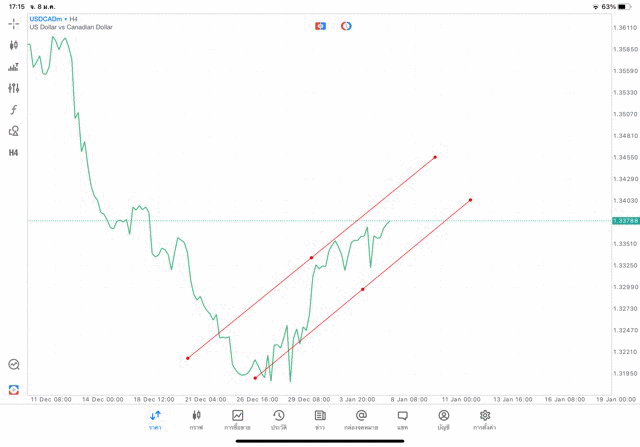This screenshot has height=447, width=640.
Task: Select the crosshair tool
Action: [x=14, y=23]
